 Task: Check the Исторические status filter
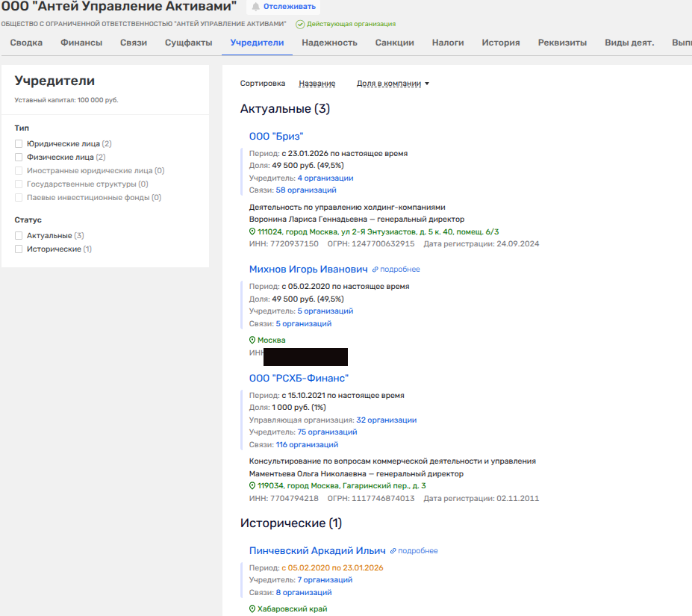point(19,249)
